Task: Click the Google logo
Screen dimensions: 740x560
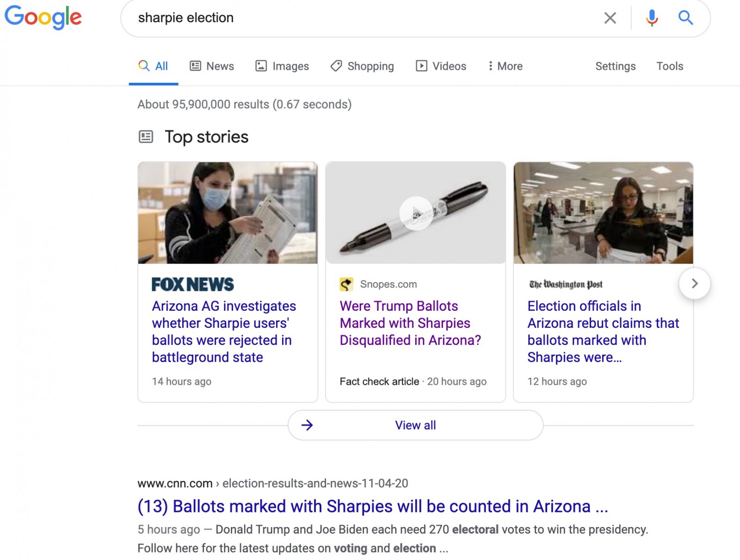Action: [43, 18]
